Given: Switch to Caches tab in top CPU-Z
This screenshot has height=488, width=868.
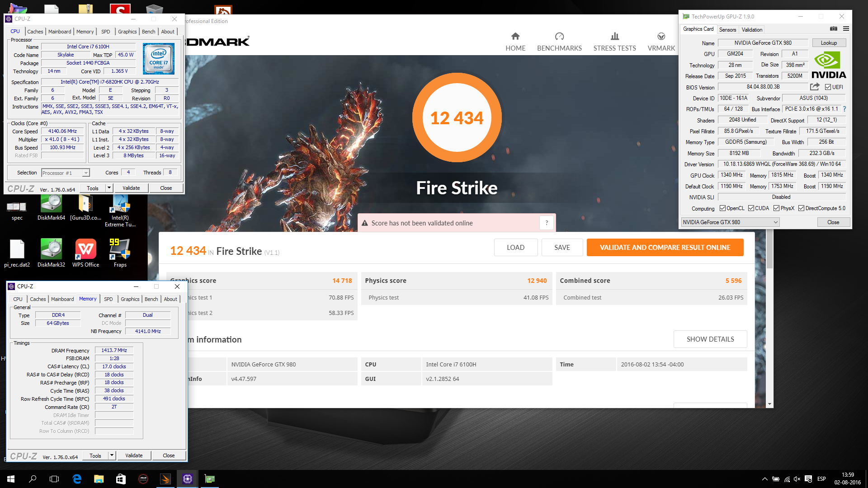Looking at the screenshot, I should click(x=35, y=32).
